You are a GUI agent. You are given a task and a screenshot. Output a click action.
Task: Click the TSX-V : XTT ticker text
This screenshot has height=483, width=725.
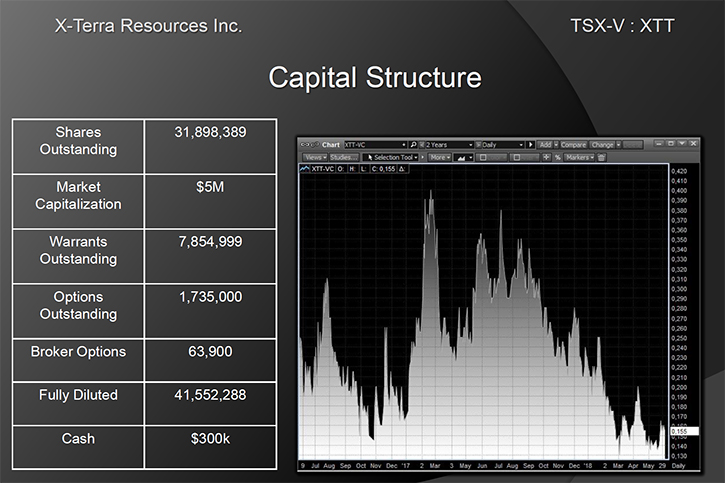coord(622,26)
